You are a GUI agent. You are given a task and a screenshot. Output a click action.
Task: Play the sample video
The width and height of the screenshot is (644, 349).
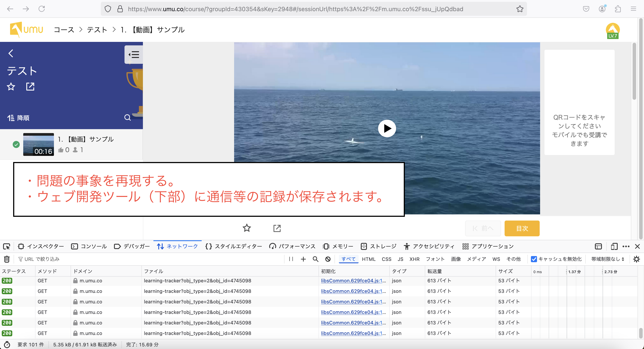point(387,128)
